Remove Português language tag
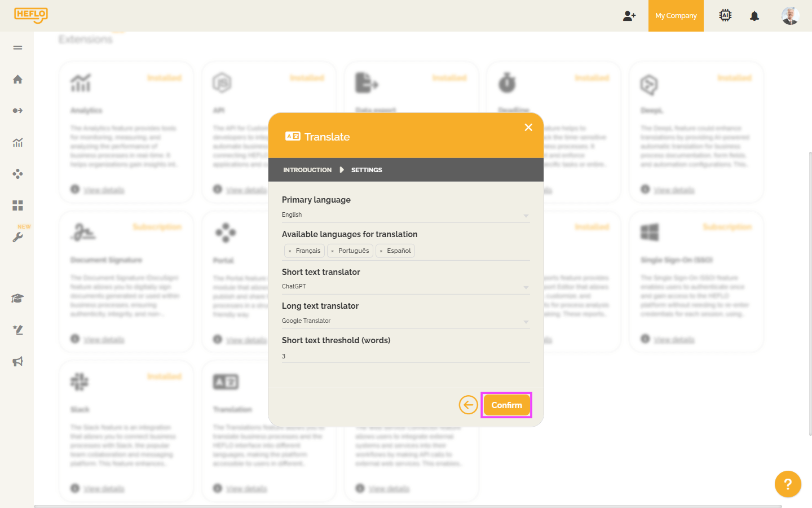This screenshot has width=812, height=508. (333, 251)
